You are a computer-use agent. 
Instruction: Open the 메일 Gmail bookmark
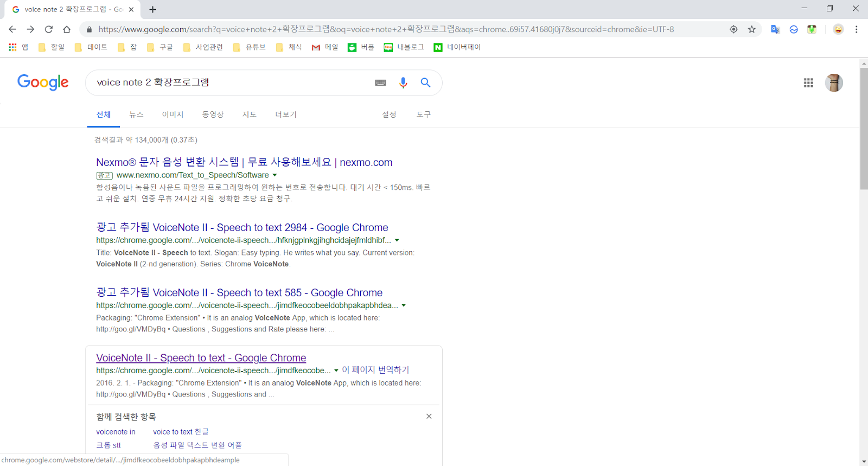324,47
